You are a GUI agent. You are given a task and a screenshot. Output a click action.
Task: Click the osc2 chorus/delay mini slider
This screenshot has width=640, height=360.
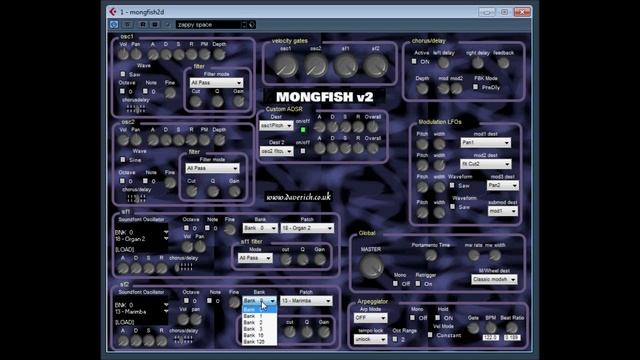136,198
